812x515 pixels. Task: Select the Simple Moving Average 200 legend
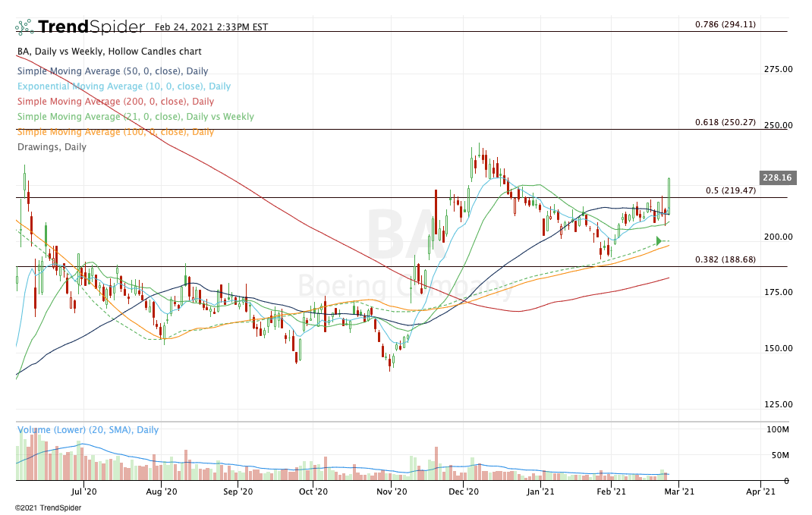[115, 102]
